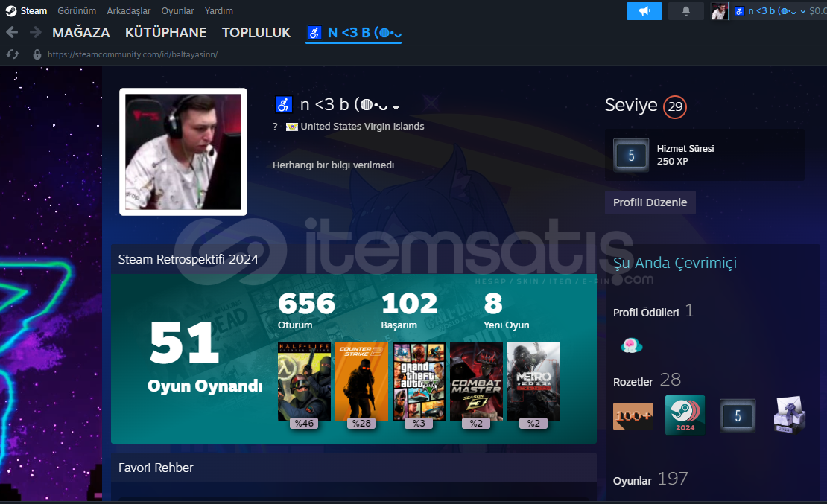Click the United States Virgin Islands text
Screen dimensions: 827x504
coord(362,127)
